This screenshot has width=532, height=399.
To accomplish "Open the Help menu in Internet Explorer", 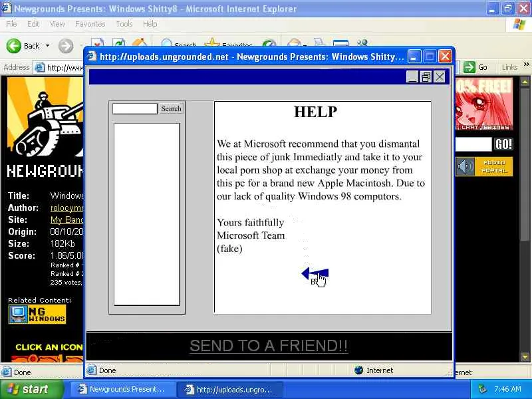I will pos(150,24).
